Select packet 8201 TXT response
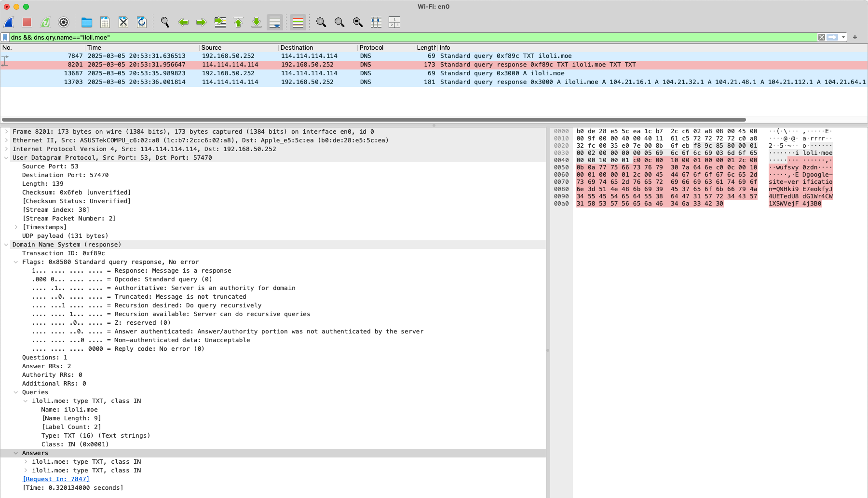Viewport: 868px width, 498px height. point(434,65)
